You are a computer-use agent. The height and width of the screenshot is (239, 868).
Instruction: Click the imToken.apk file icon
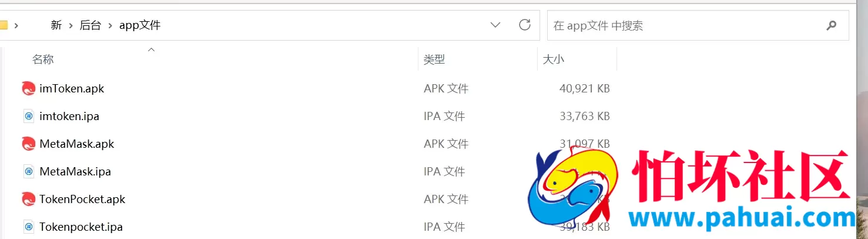coord(28,89)
